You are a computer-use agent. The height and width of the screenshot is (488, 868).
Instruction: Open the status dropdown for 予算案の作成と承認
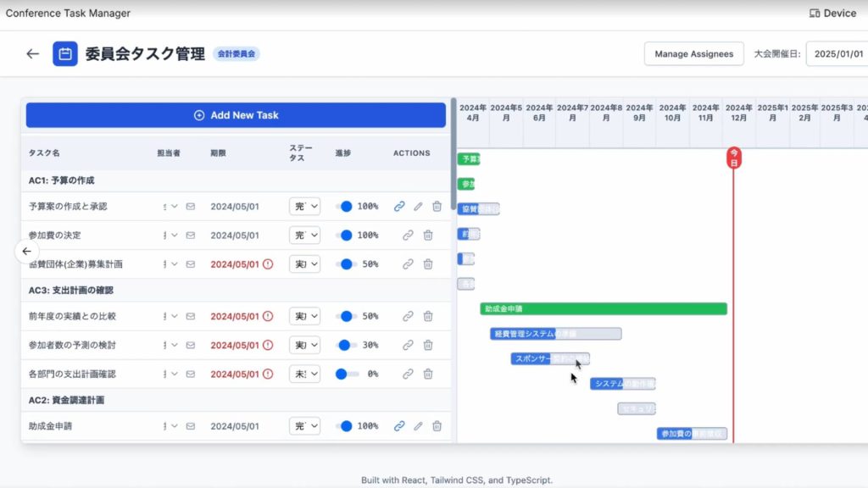point(304,206)
